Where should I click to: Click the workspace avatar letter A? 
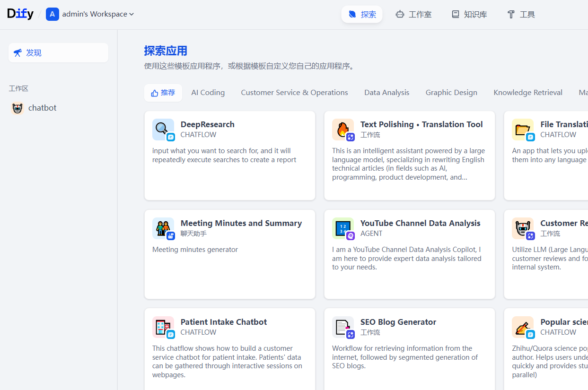pos(52,14)
